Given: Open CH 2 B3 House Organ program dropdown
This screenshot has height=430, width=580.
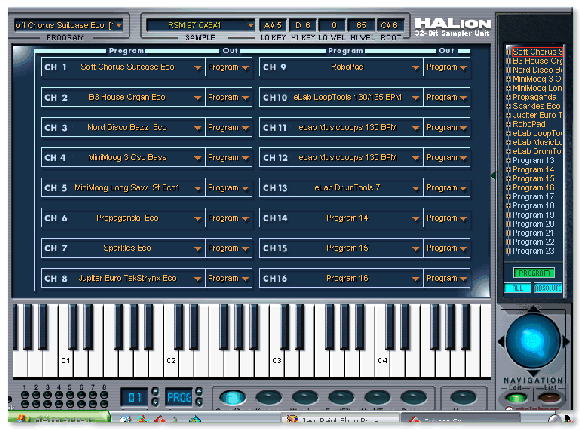Looking at the screenshot, I should tap(198, 98).
